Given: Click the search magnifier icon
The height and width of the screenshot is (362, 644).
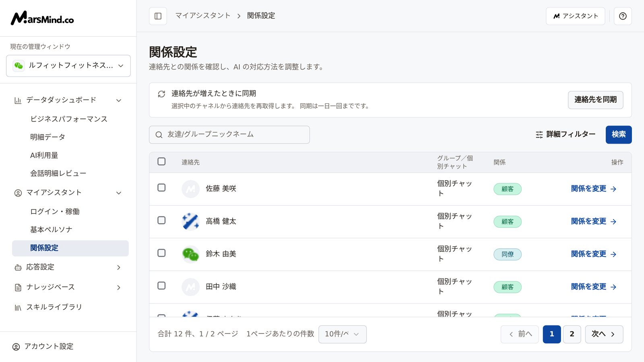Looking at the screenshot, I should 159,135.
